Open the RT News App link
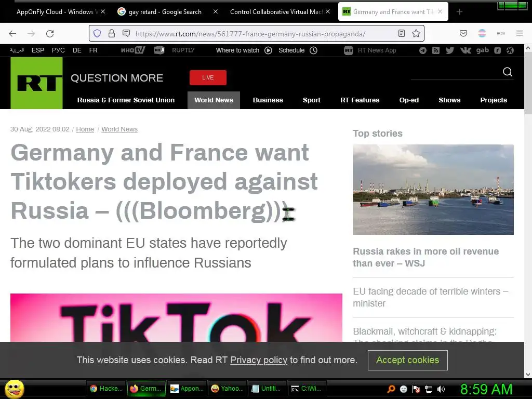532x399 pixels. tap(370, 50)
